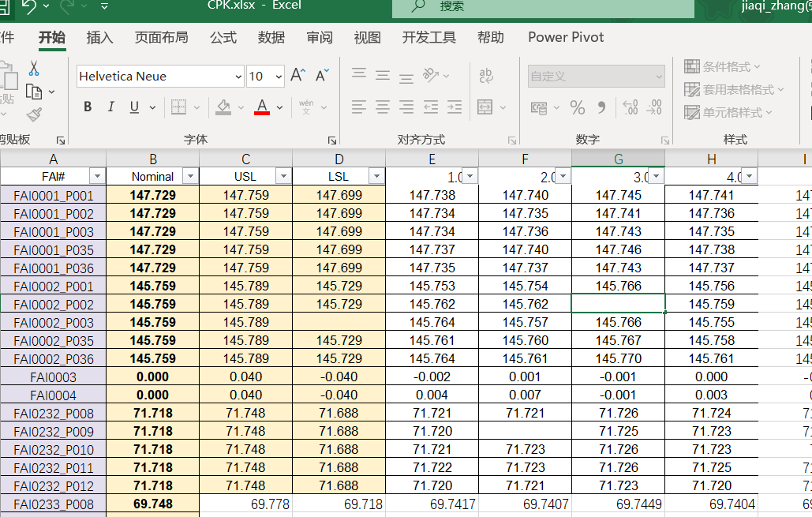Toggle Italic formatting

[110, 107]
